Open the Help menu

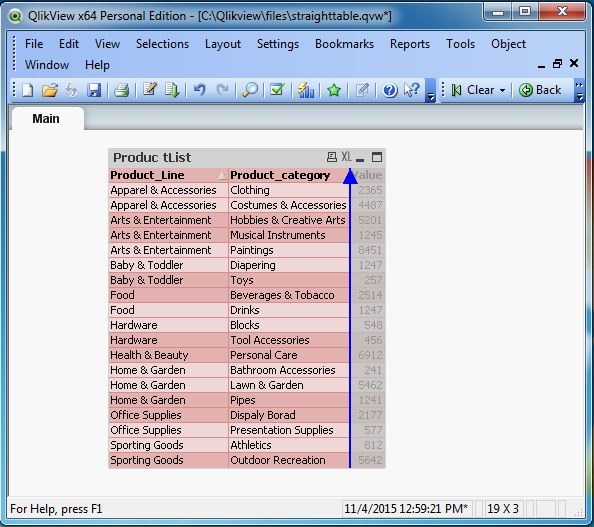point(97,65)
